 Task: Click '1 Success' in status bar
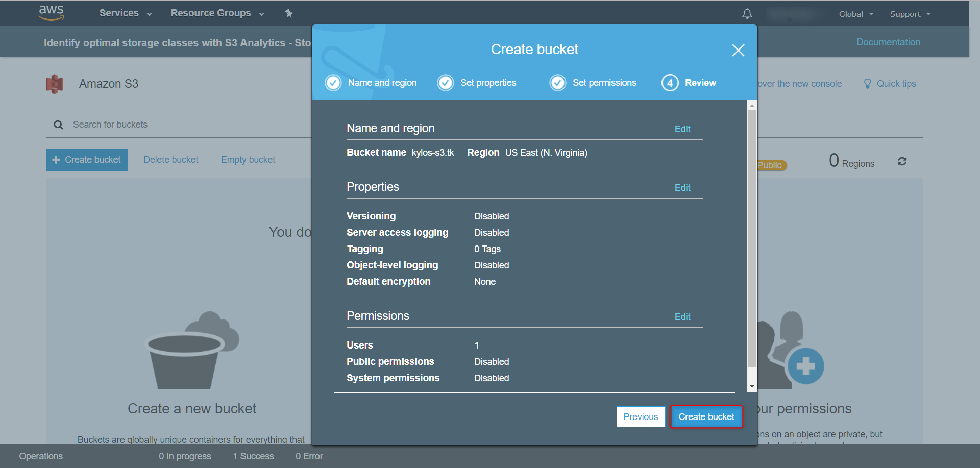(x=254, y=456)
